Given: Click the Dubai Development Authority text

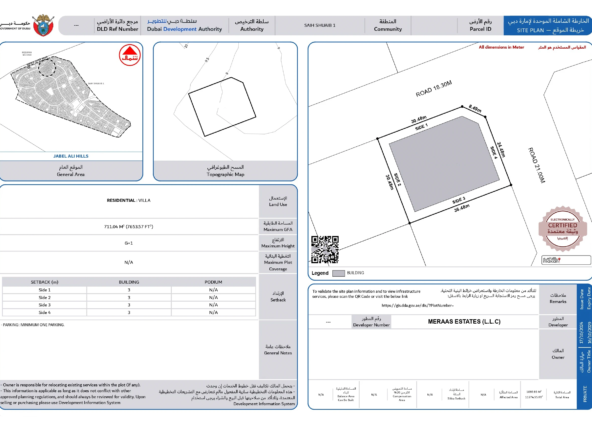Looking at the screenshot, I should [x=184, y=29].
